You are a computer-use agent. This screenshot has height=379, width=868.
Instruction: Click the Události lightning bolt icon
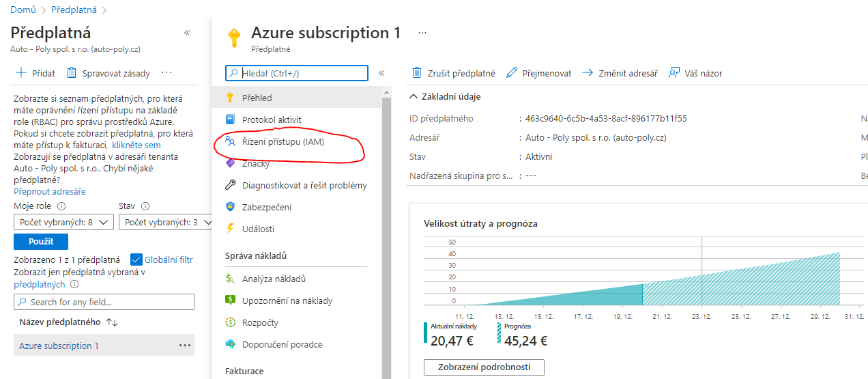coord(230,229)
